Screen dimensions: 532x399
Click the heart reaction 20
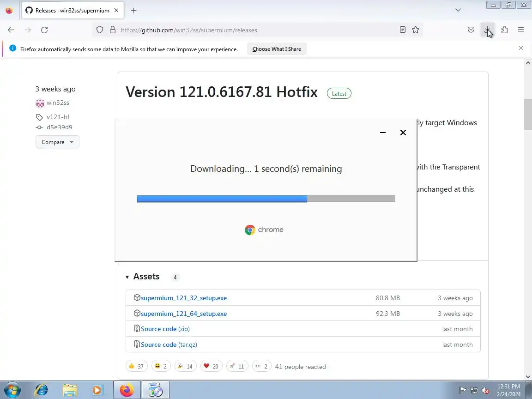tap(212, 366)
